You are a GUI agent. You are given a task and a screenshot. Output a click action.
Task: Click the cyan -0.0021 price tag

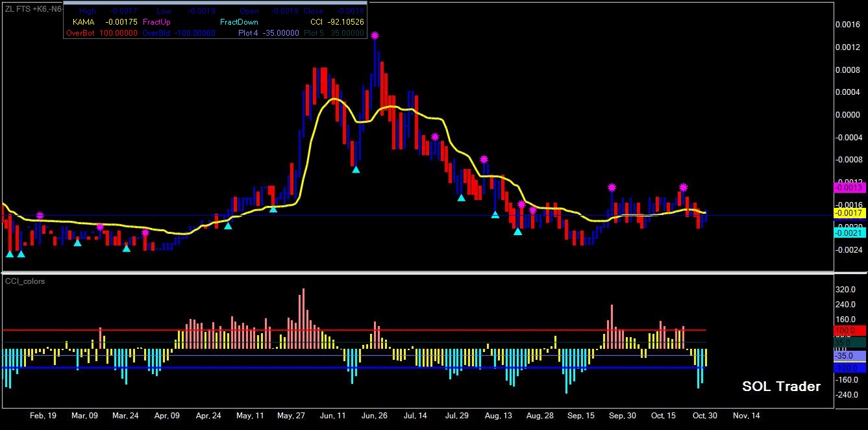[849, 233]
